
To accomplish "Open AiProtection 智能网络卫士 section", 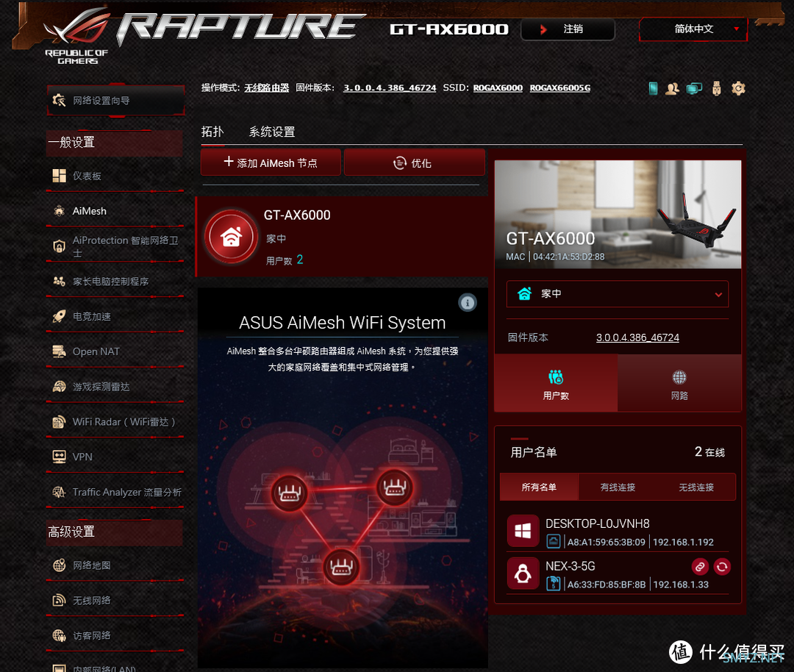I will click(115, 246).
